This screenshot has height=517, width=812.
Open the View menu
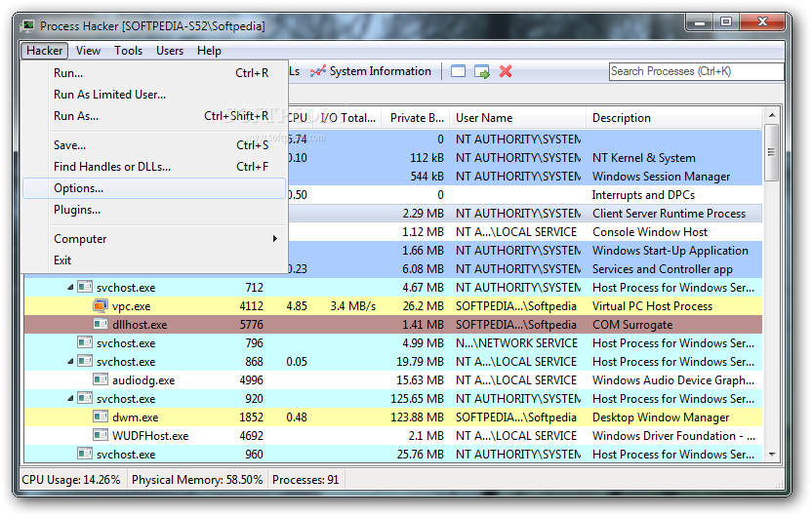coord(88,51)
